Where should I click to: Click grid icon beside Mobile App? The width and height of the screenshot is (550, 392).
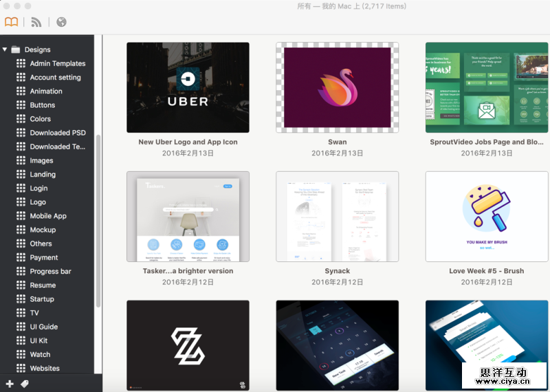[21, 216]
